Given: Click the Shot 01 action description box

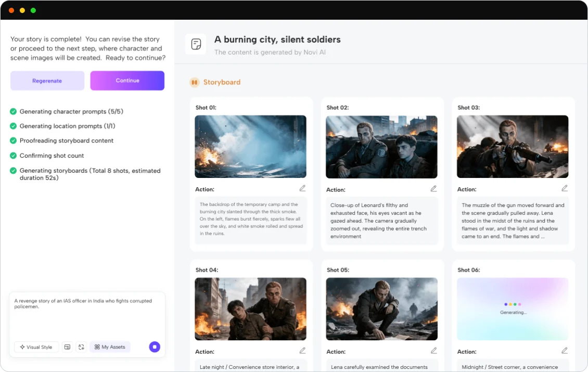Looking at the screenshot, I should click(x=251, y=220).
